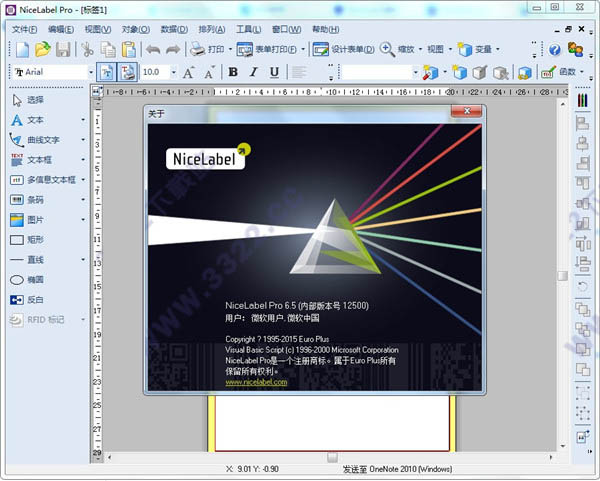Select the 文本框 text box tool
This screenshot has width=600, height=481.
coord(31,160)
